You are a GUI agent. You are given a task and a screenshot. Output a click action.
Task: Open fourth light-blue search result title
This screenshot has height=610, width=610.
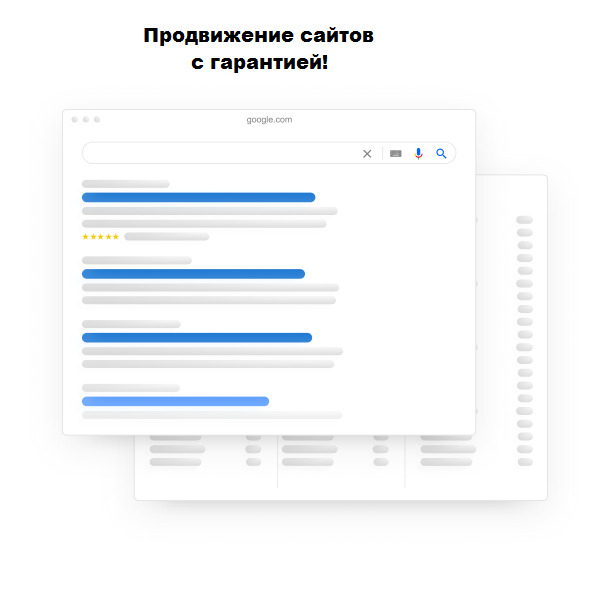pos(175,401)
